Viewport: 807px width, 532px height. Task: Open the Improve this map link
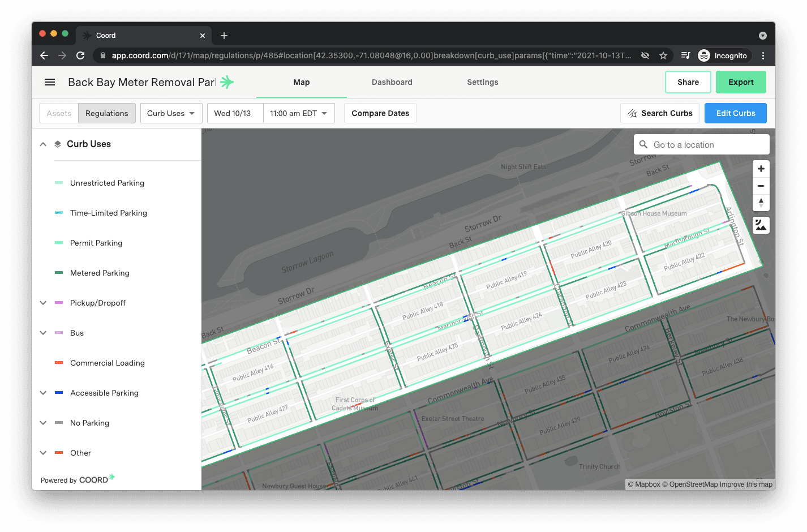point(746,484)
